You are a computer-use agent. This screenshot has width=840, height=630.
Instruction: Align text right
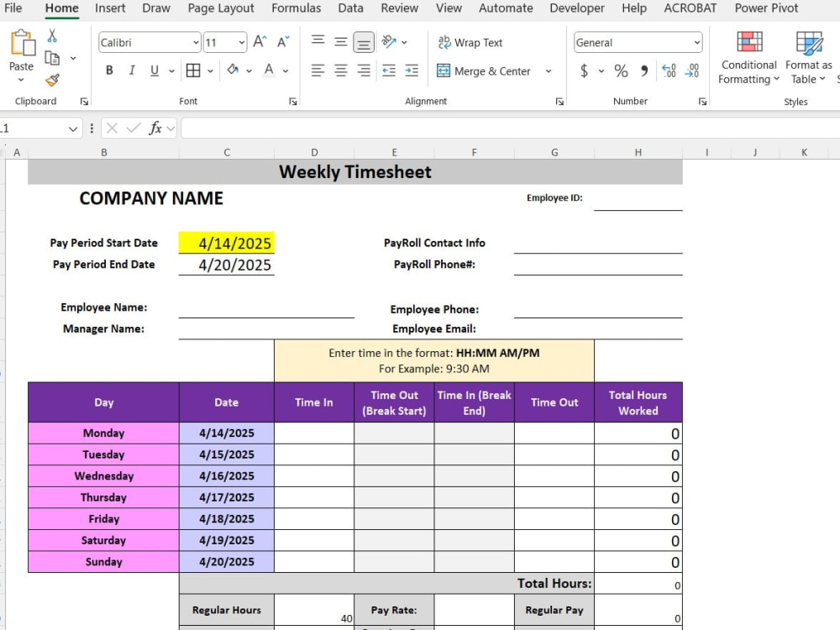(x=364, y=71)
